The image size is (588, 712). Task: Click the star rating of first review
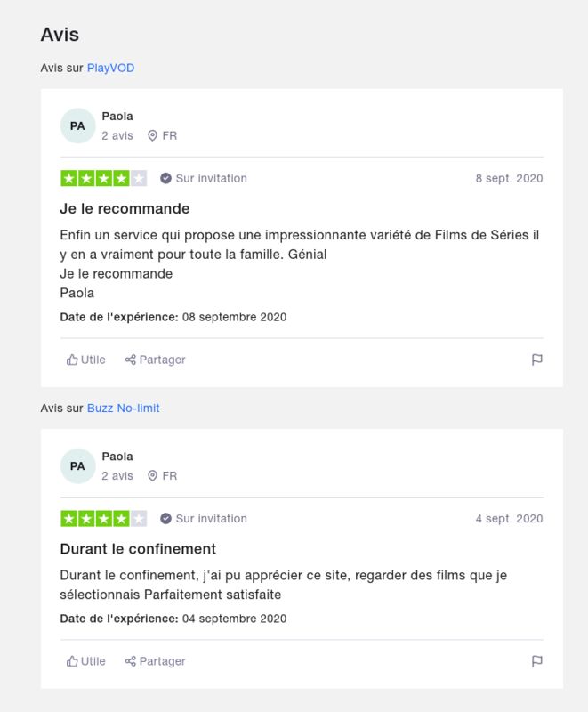point(104,178)
